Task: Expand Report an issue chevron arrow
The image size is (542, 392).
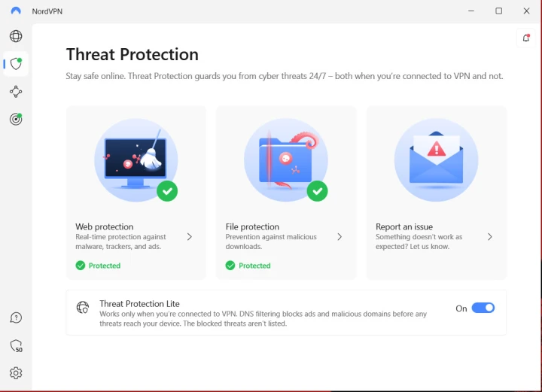Action: point(490,236)
